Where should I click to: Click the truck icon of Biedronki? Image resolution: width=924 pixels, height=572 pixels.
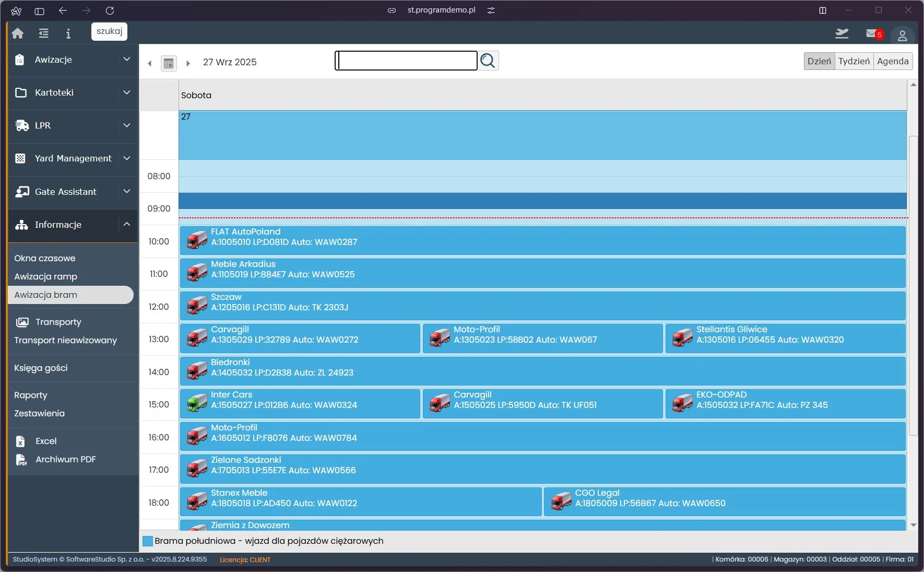(197, 370)
